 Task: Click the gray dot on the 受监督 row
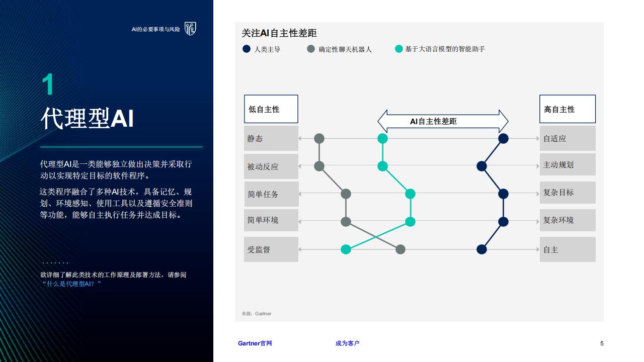click(400, 249)
